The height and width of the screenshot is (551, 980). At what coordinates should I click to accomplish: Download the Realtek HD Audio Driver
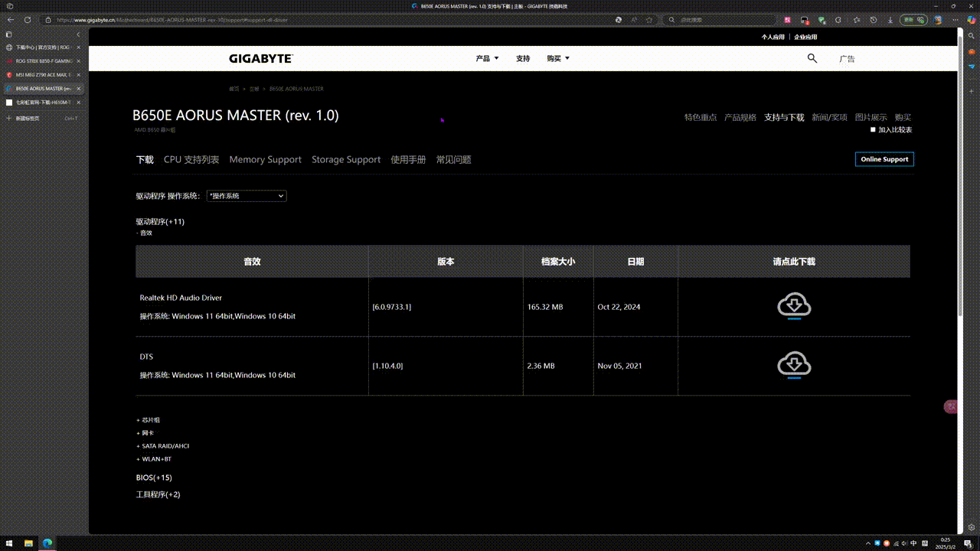coord(794,306)
